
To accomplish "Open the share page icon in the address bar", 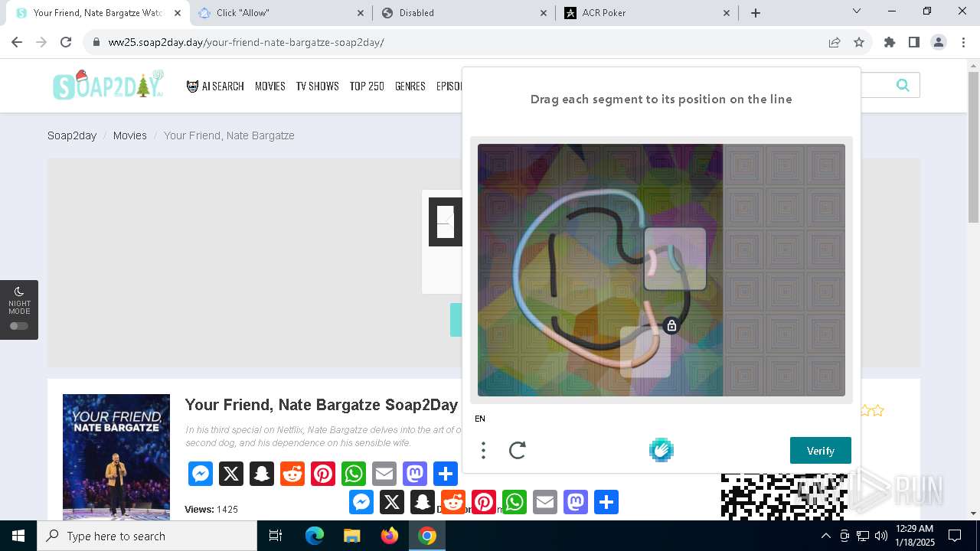I will (x=835, y=42).
